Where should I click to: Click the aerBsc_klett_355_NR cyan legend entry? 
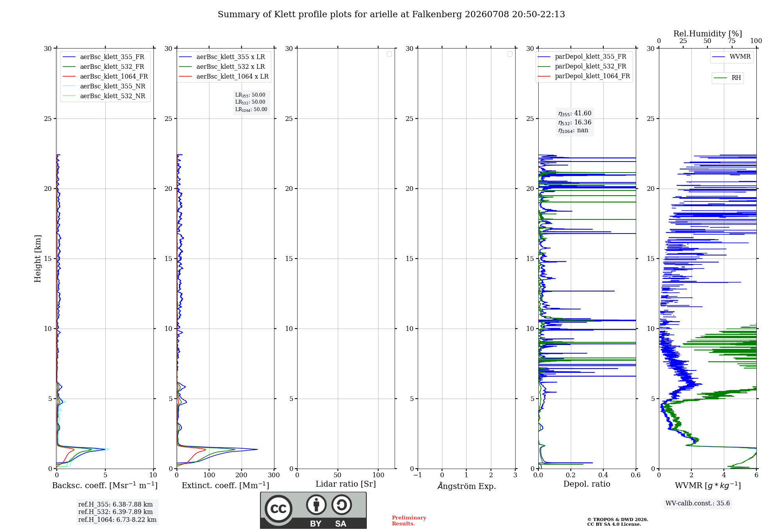pyautogui.click(x=104, y=86)
